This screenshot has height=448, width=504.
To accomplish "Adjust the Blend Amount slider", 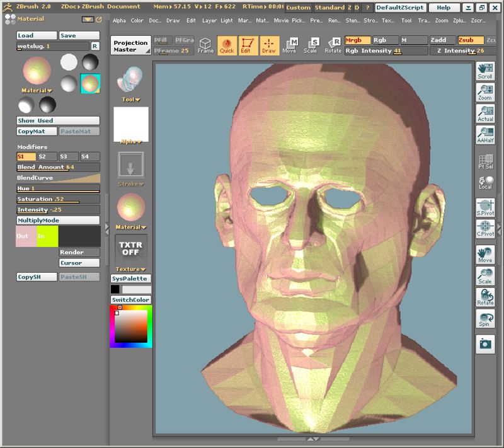I will [58, 167].
